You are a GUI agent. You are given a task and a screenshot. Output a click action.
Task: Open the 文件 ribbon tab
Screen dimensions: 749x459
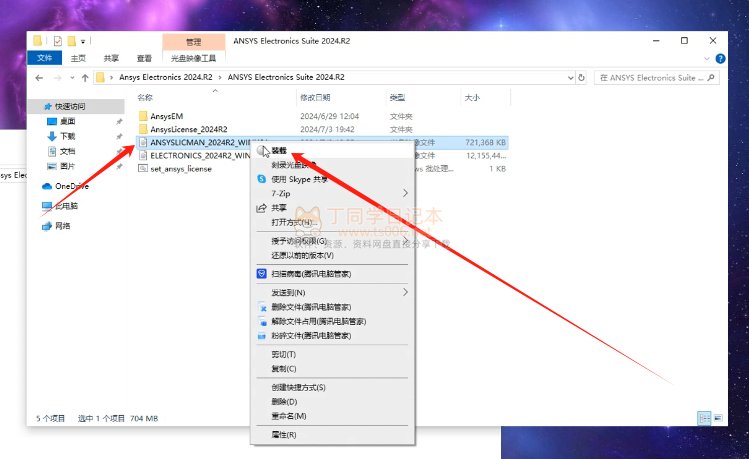44,58
